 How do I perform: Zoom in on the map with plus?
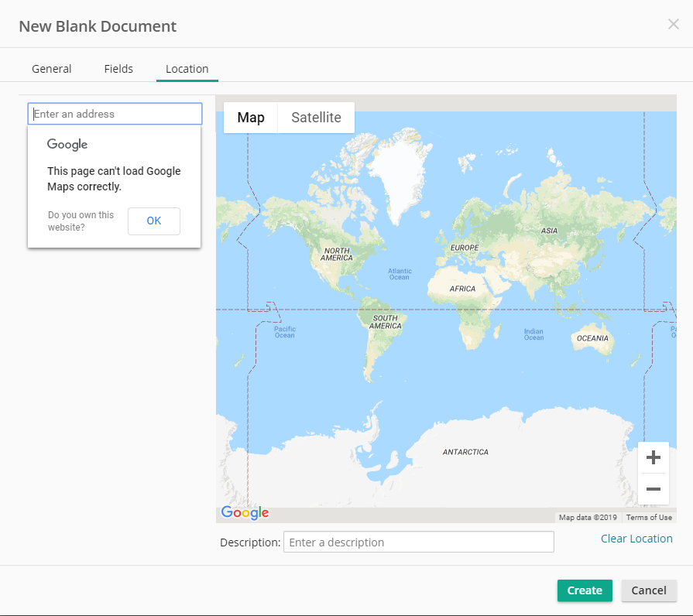[x=653, y=457]
